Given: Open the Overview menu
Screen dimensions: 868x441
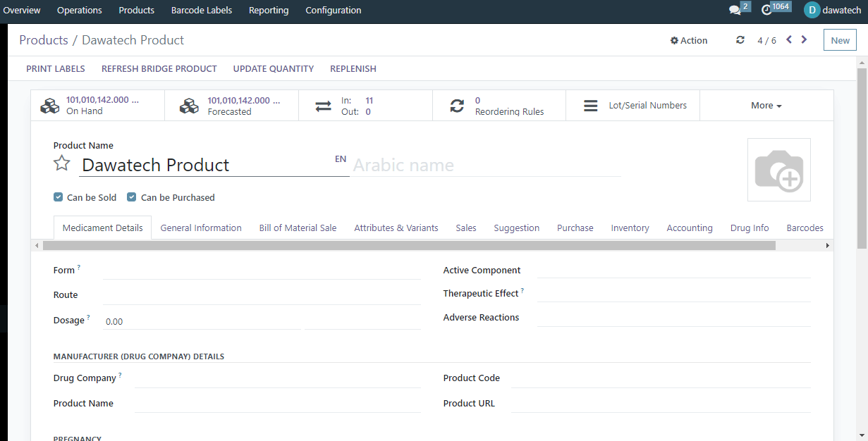Looking at the screenshot, I should 22,10.
